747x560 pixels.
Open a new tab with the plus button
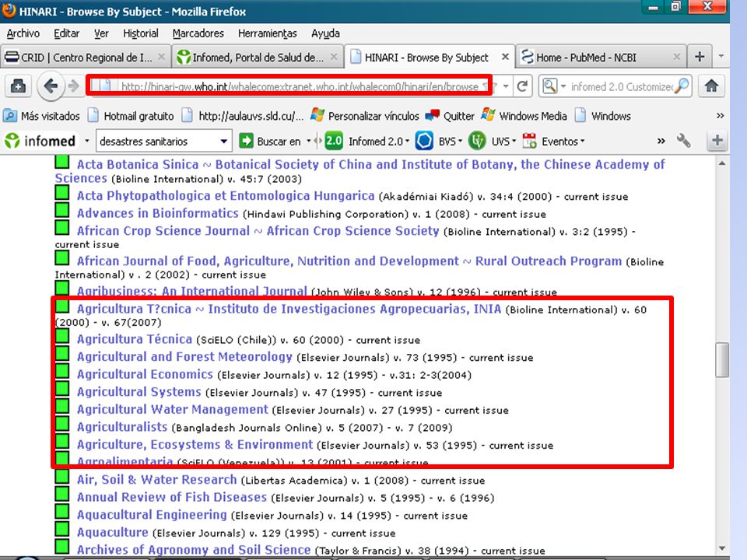pyautogui.click(x=700, y=57)
